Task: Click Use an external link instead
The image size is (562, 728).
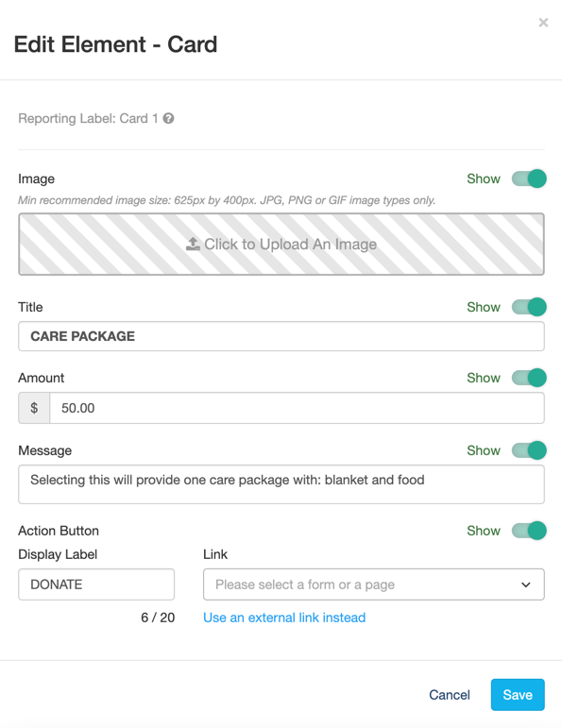Action: pos(284,618)
